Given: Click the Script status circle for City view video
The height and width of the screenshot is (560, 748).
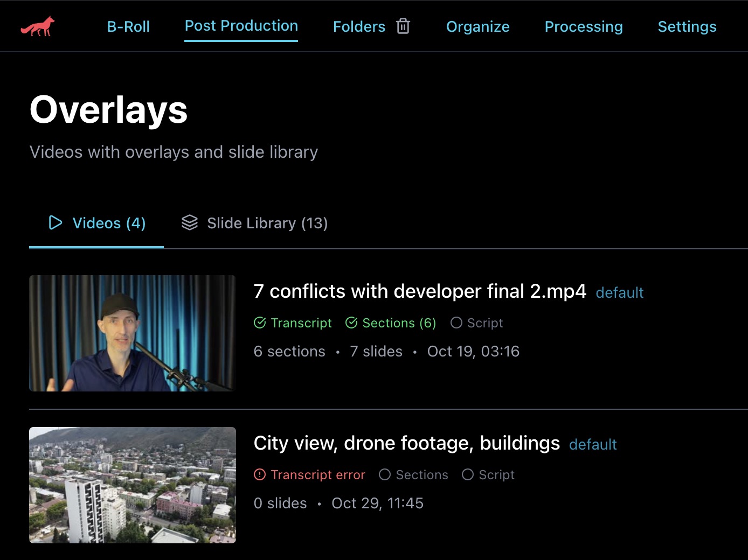Looking at the screenshot, I should [x=468, y=474].
